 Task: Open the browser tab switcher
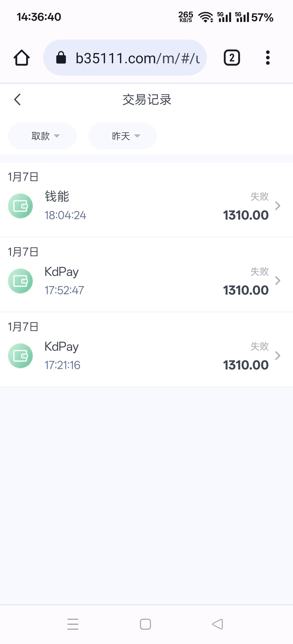232,58
